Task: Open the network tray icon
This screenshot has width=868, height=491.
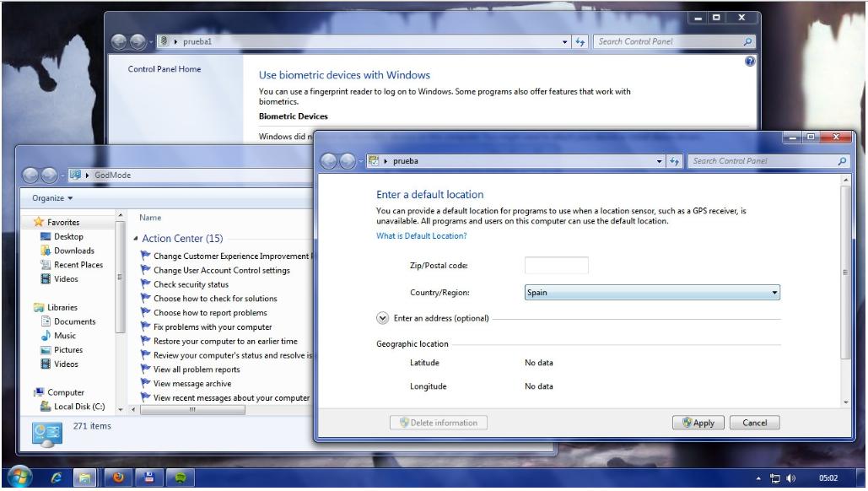Action: click(775, 478)
